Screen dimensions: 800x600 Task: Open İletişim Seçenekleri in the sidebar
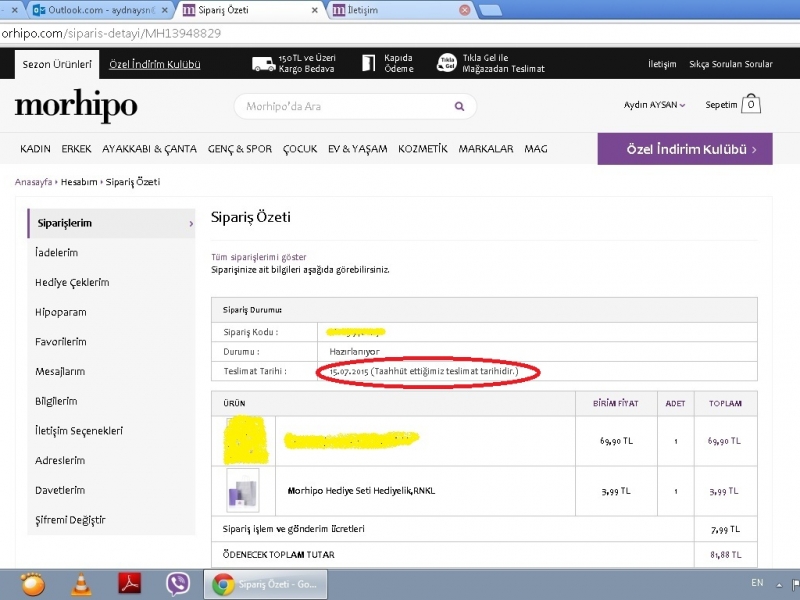(79, 431)
